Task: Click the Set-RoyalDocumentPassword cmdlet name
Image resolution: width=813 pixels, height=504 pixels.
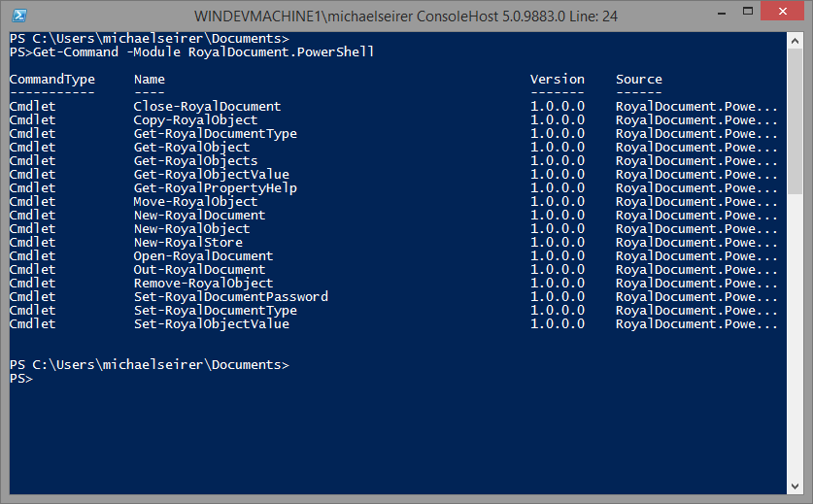Action: point(230,296)
